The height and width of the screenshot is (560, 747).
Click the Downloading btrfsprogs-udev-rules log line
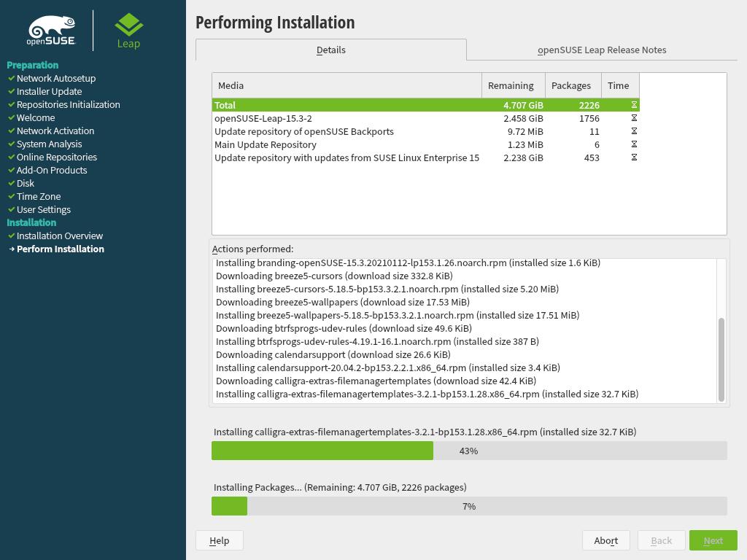point(344,328)
